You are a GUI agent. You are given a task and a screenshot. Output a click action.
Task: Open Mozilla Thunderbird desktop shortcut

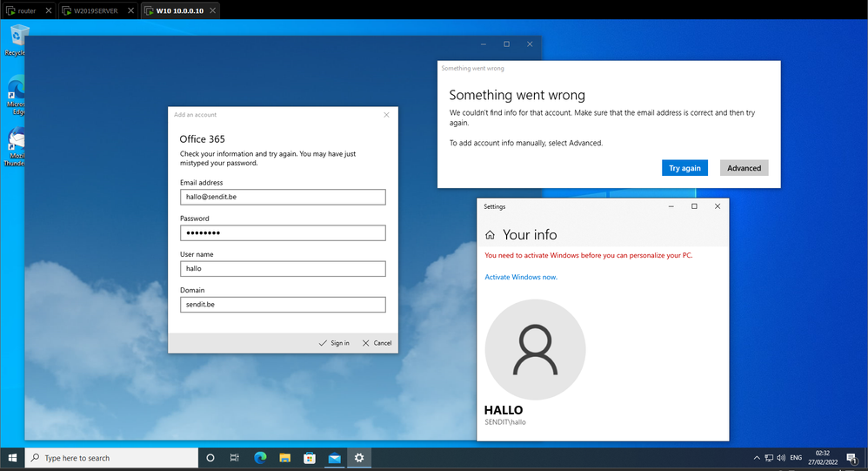click(x=17, y=147)
